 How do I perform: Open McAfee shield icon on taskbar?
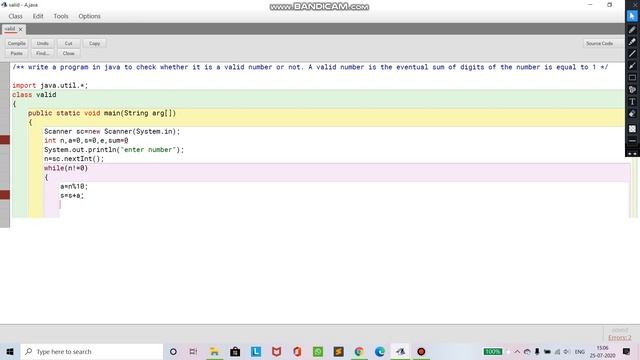pos(276,351)
